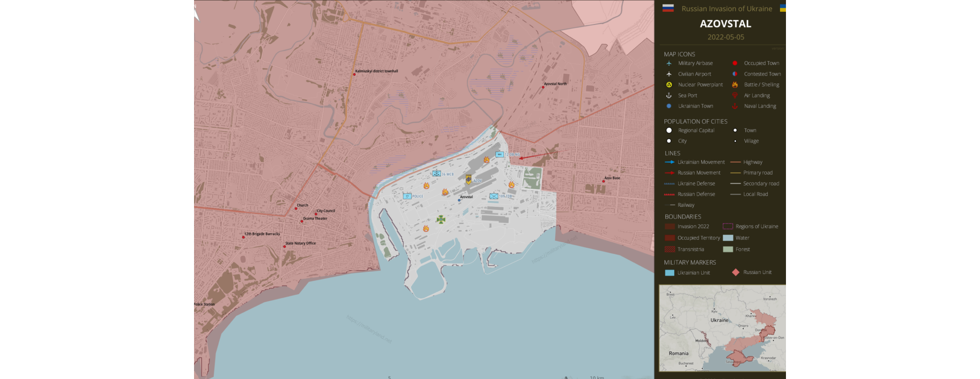Click the Civilian Airport legend icon
This screenshot has width=980, height=379.
point(669,74)
